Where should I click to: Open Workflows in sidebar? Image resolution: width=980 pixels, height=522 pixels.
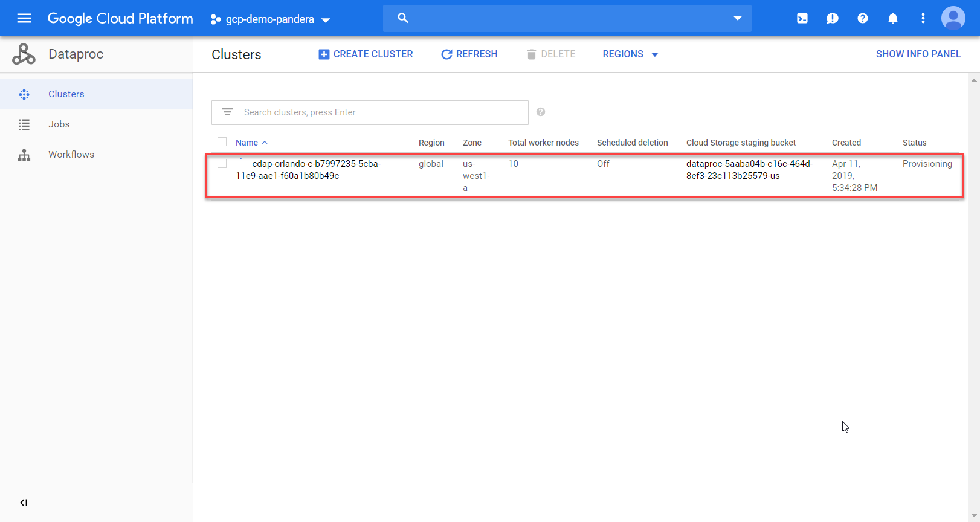[71, 155]
